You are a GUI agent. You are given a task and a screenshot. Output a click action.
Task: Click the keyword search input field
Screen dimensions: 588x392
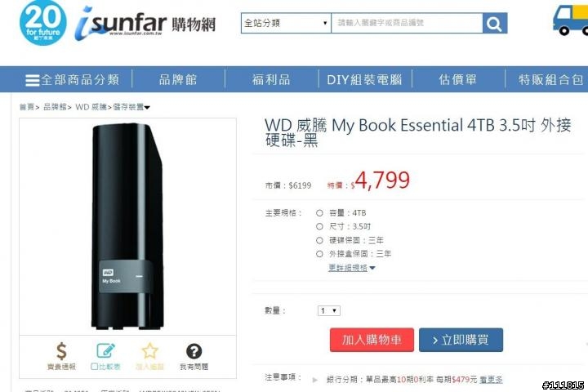click(407, 23)
